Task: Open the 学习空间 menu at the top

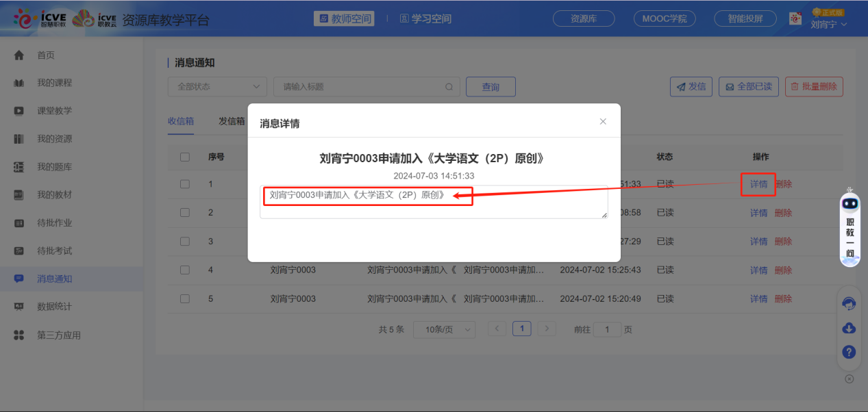Action: (x=425, y=18)
